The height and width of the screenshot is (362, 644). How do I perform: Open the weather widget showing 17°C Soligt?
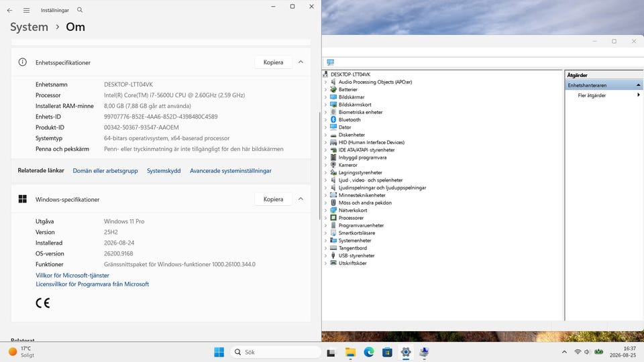[21, 352]
